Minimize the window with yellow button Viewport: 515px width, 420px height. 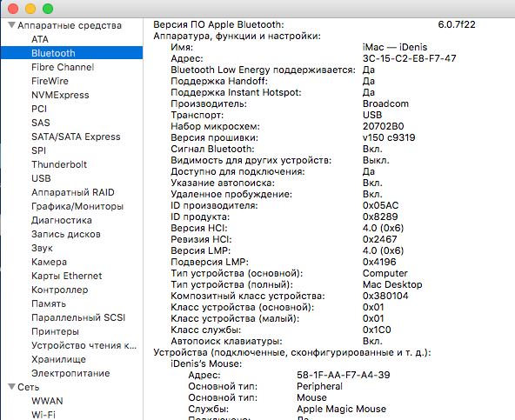[30, 9]
